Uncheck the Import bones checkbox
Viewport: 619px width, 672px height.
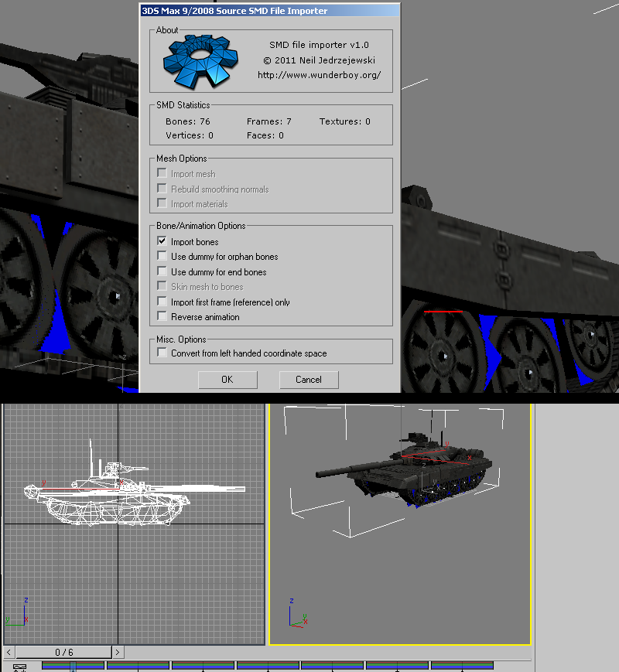click(x=162, y=241)
